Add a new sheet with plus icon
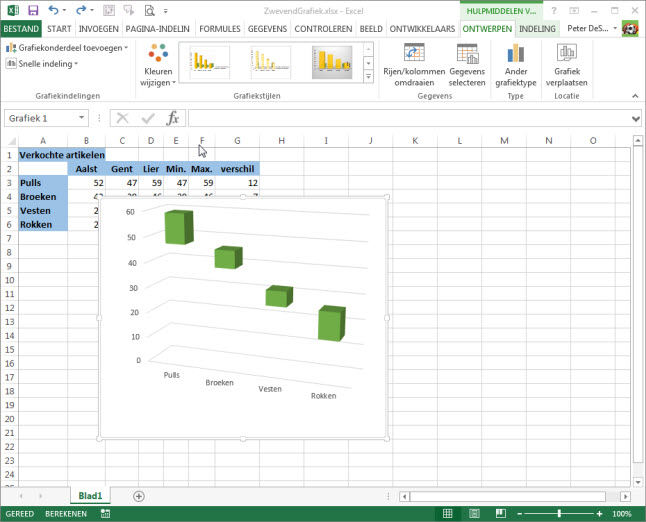Screen dimensions: 646x522 (x=139, y=496)
